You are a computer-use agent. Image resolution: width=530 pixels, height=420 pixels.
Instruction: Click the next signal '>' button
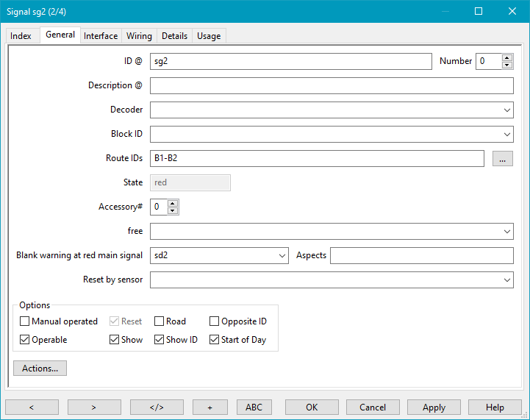tap(94, 407)
